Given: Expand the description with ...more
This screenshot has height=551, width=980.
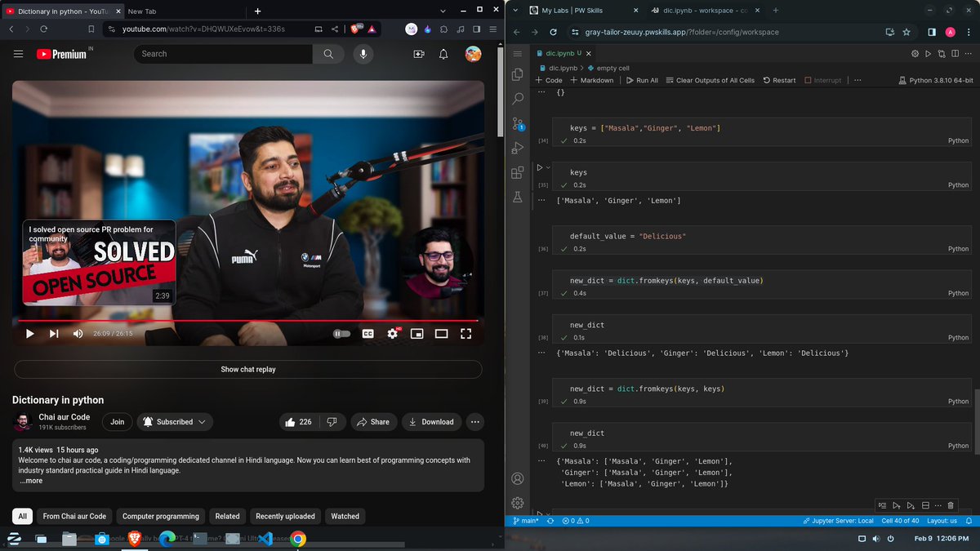Looking at the screenshot, I should point(31,481).
